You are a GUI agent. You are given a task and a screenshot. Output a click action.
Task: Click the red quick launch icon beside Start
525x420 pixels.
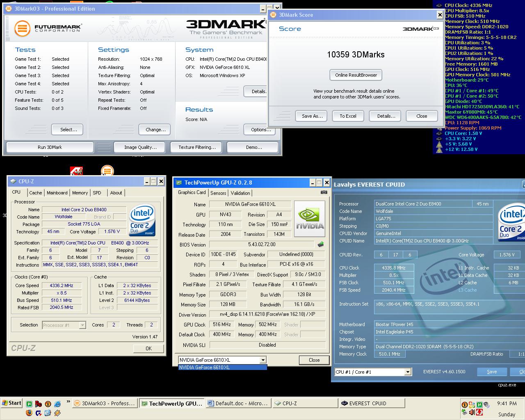coord(39,404)
